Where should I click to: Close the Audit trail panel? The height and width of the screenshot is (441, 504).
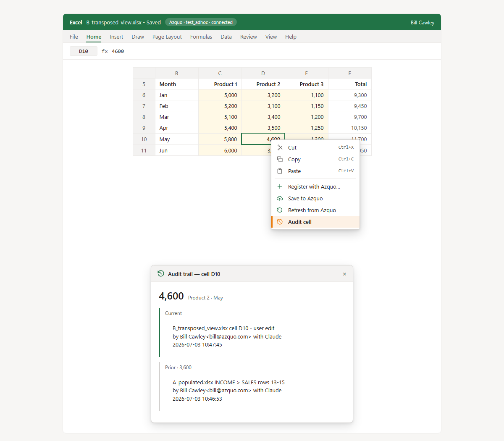pos(344,274)
